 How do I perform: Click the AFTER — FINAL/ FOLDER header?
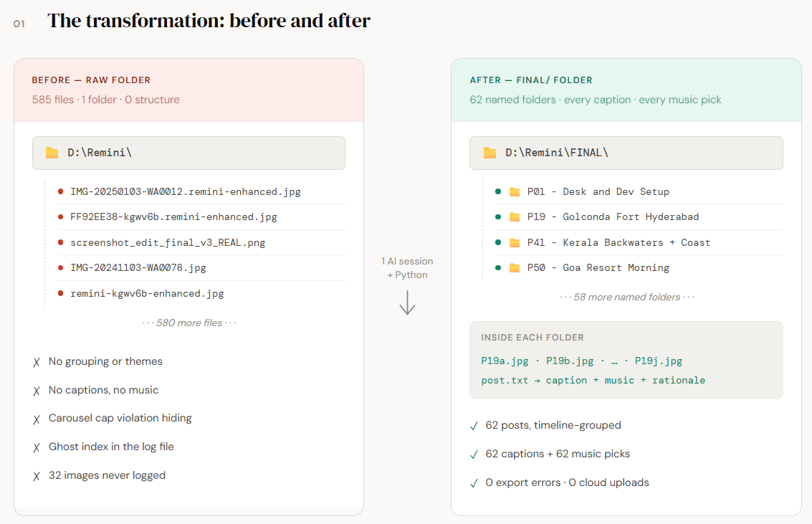(x=531, y=80)
